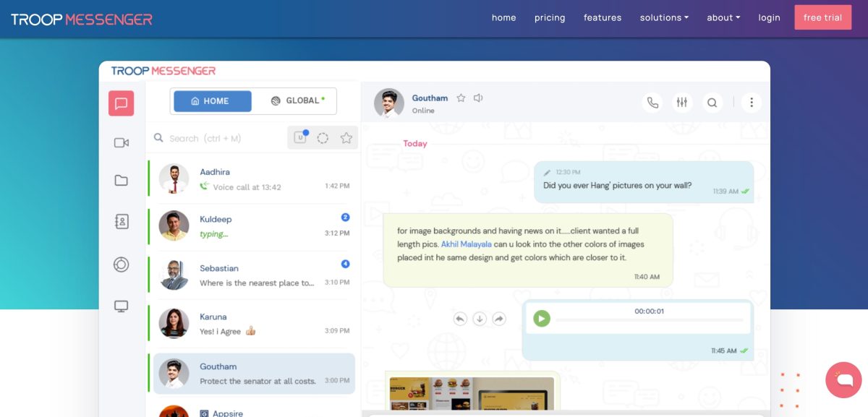
Task: Open the Sebastian conversation
Action: (252, 275)
